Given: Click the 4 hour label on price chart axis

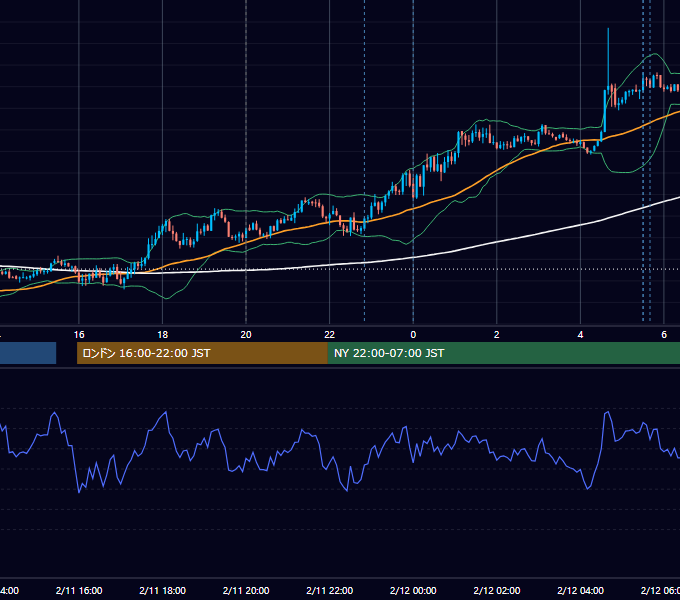Looking at the screenshot, I should [x=580, y=335].
